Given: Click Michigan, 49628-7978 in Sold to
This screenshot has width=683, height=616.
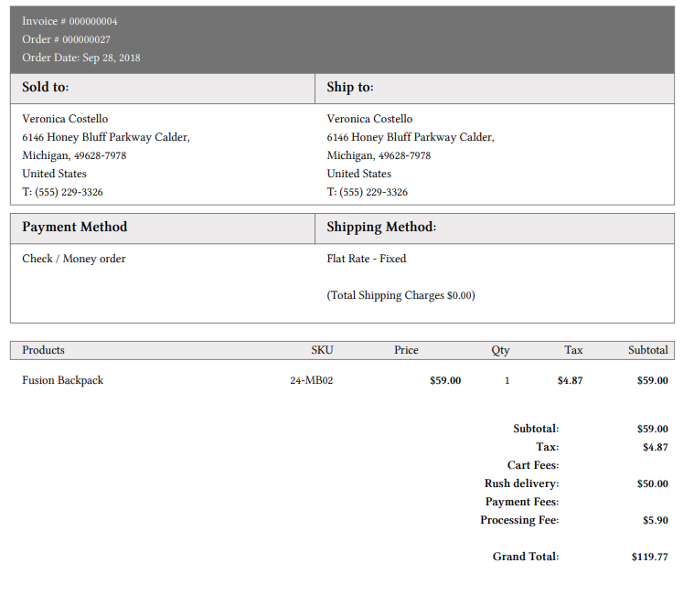Looking at the screenshot, I should [74, 155].
